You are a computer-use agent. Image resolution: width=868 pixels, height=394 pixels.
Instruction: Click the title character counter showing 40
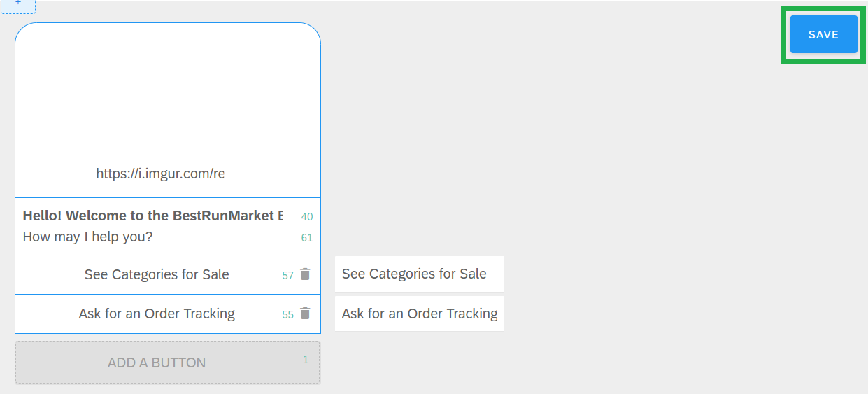tap(307, 217)
